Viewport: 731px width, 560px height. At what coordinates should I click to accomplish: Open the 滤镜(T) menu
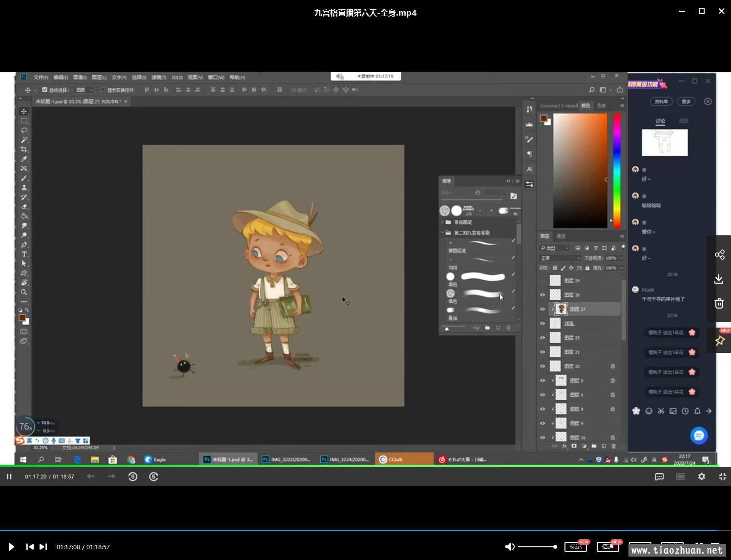coord(159,77)
